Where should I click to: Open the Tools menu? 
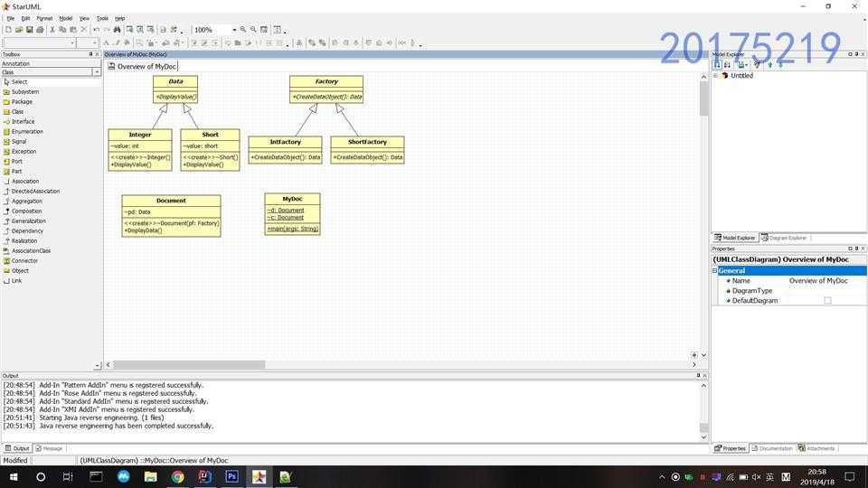tap(102, 18)
